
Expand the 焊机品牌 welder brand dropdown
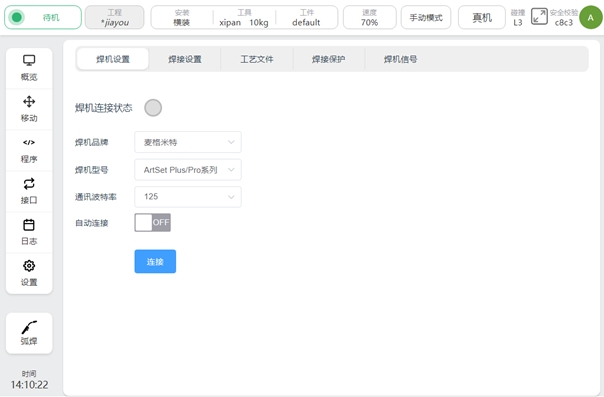coord(188,142)
